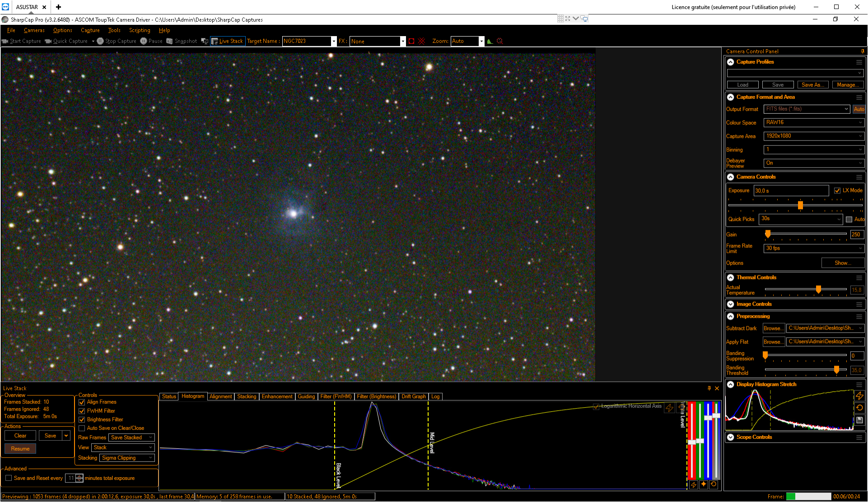Toggle the LX Mode checkbox
The height and width of the screenshot is (502, 868).
pyautogui.click(x=837, y=191)
